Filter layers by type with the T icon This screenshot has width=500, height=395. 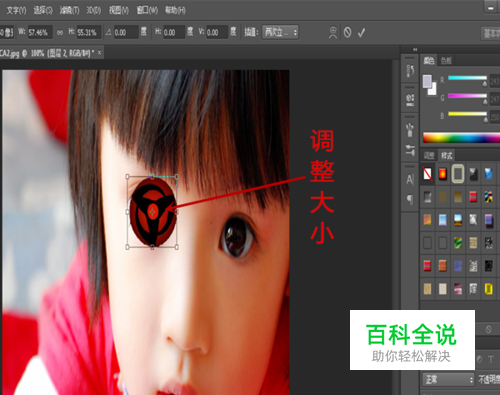[x=490, y=359]
